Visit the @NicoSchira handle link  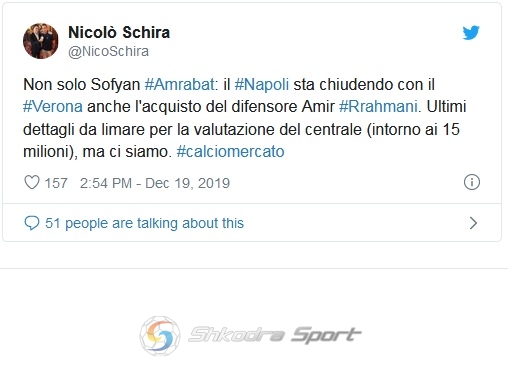pos(108,51)
